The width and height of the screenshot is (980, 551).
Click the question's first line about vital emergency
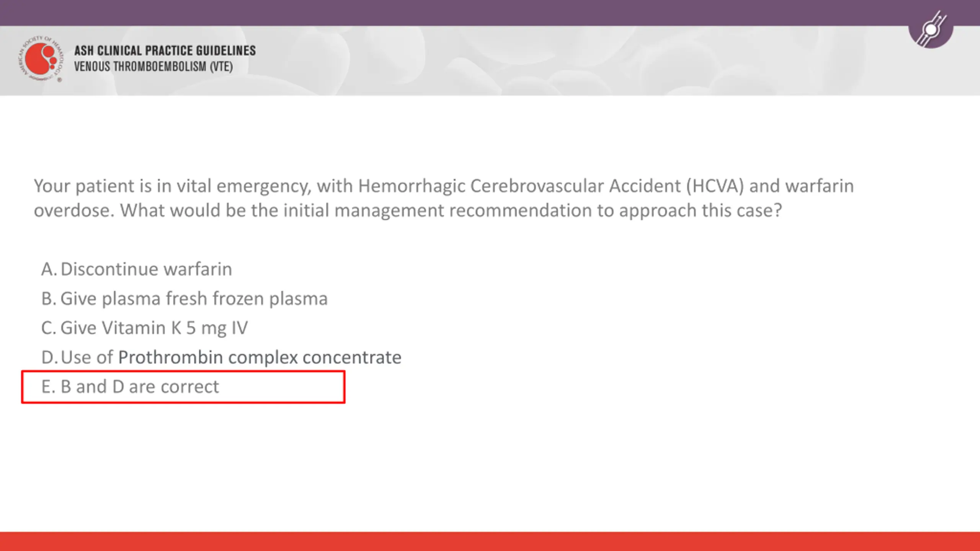444,186
